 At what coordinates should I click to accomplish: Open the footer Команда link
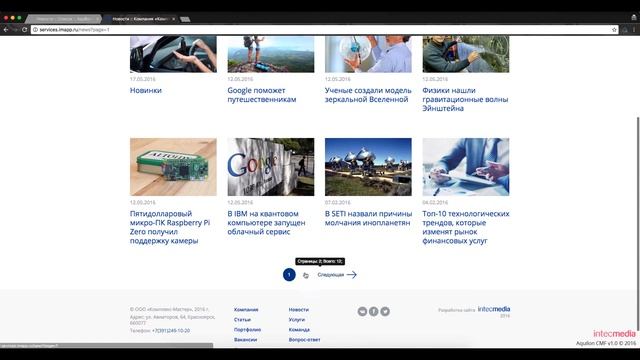[299, 329]
